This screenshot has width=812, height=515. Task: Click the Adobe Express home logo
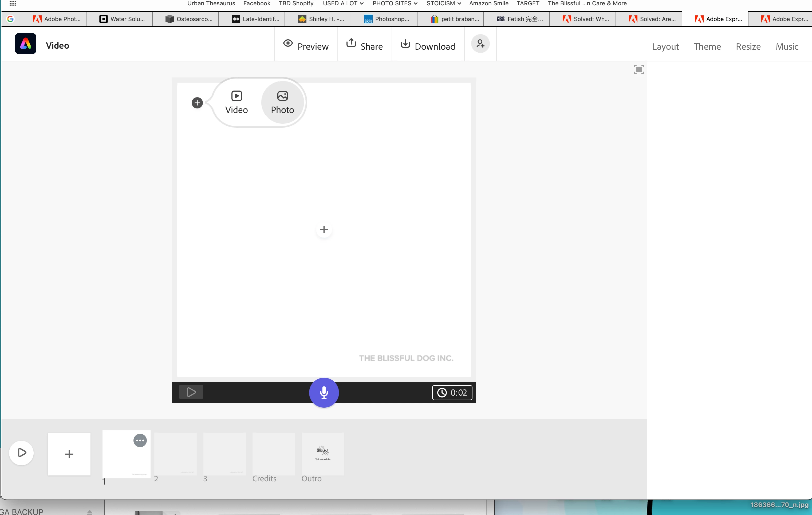tap(26, 44)
